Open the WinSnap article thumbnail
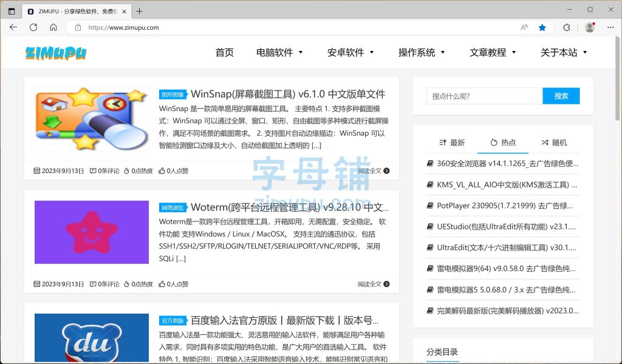 point(92,119)
